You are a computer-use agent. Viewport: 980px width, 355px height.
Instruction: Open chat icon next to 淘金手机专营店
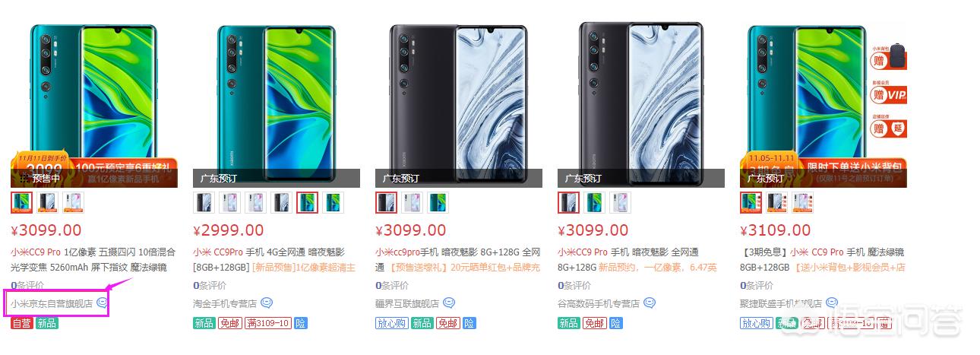267,303
